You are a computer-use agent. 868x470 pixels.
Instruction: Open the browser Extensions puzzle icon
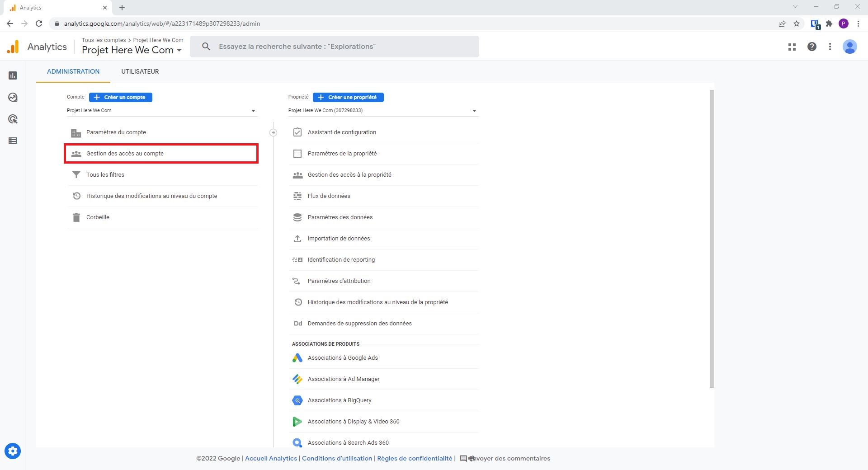829,23
